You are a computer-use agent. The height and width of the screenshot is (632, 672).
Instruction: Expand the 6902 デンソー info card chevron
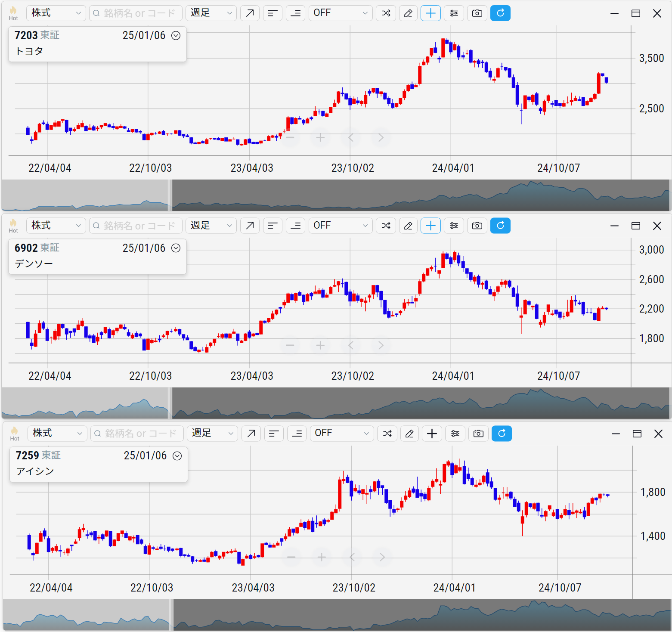click(x=176, y=248)
